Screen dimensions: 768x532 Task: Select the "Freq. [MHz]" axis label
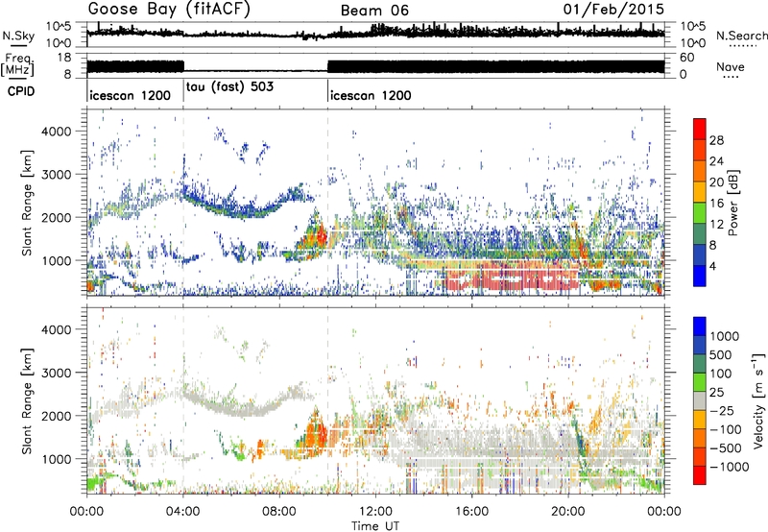pos(17,64)
